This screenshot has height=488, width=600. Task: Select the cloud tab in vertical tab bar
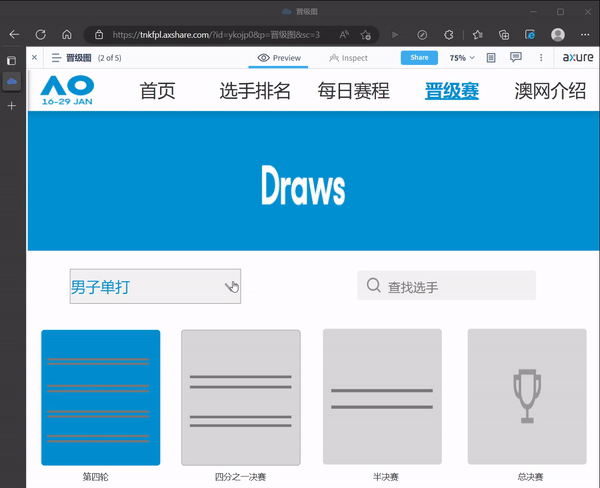click(12, 81)
